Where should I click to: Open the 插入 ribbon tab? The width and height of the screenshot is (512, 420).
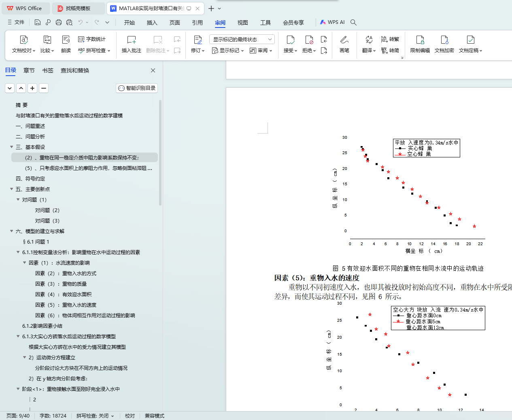152,23
